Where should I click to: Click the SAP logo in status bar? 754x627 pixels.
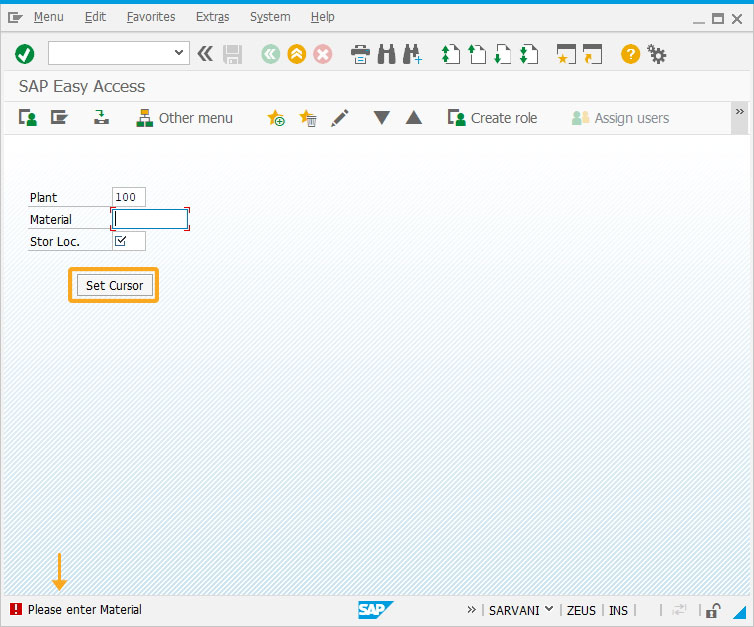point(376,610)
